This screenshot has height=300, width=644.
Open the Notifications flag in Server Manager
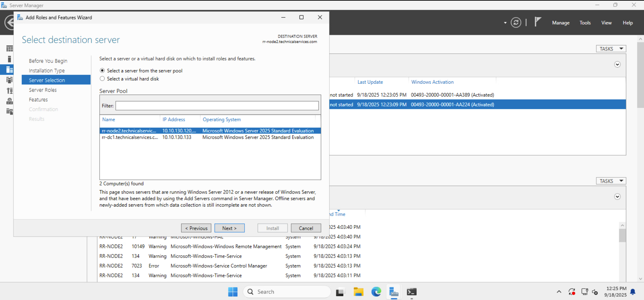538,22
